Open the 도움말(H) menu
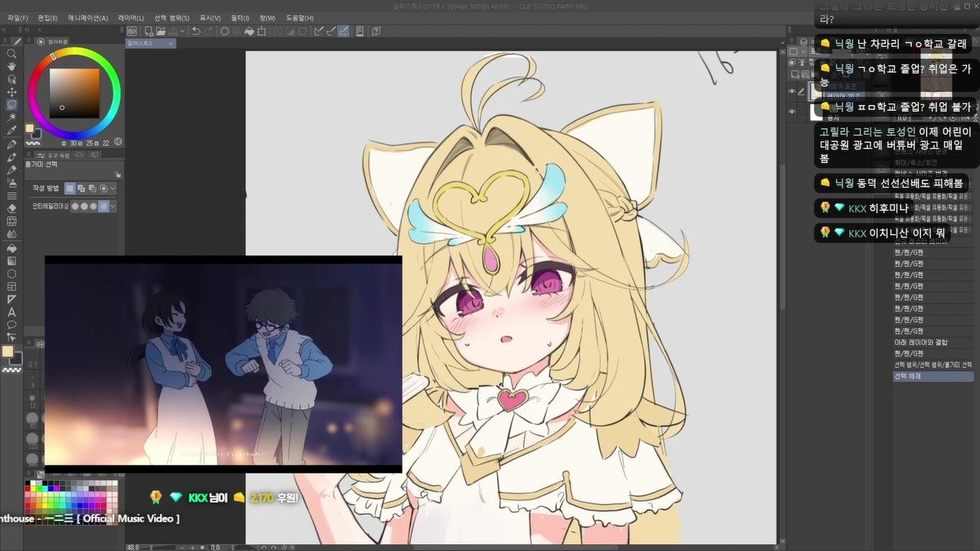The height and width of the screenshot is (551, 980). (x=299, y=18)
